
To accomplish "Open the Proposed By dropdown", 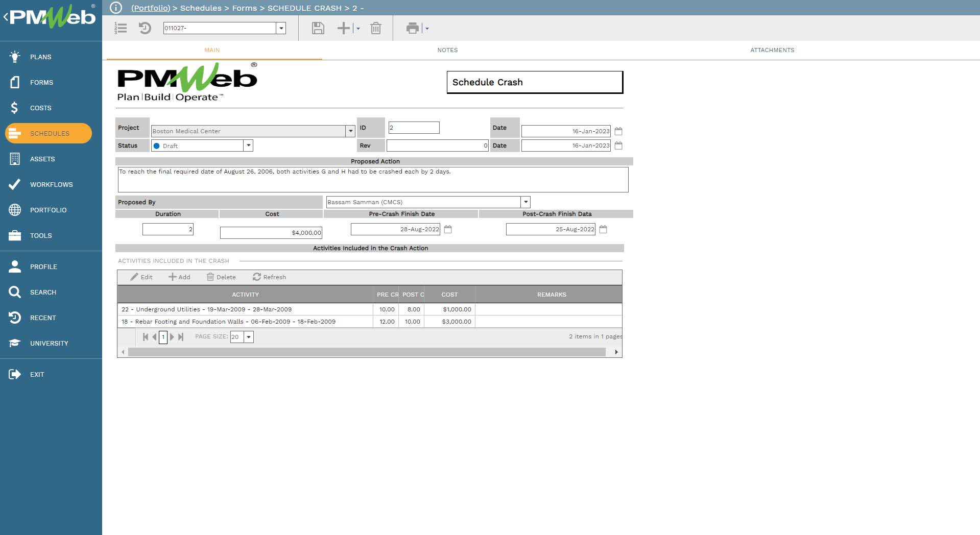I will click(x=525, y=202).
